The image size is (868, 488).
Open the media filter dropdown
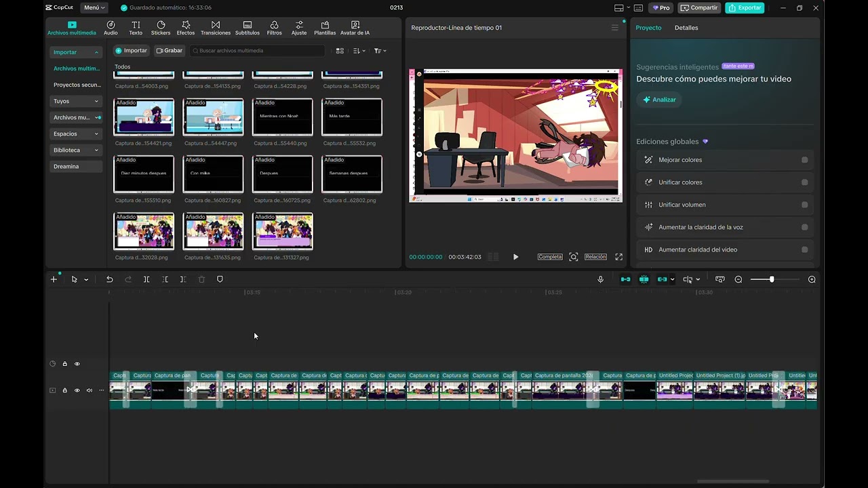pyautogui.click(x=380, y=51)
